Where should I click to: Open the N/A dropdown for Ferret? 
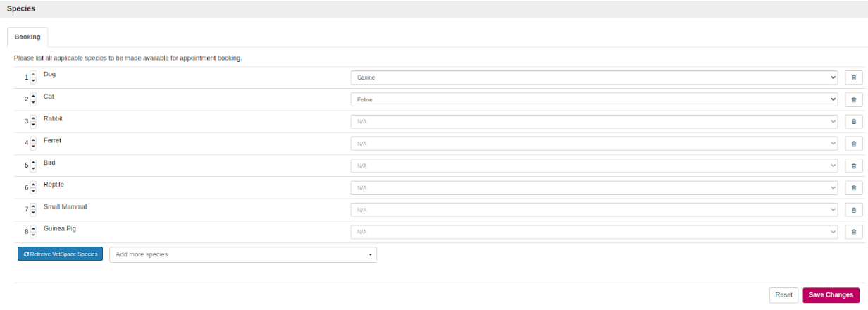point(594,144)
